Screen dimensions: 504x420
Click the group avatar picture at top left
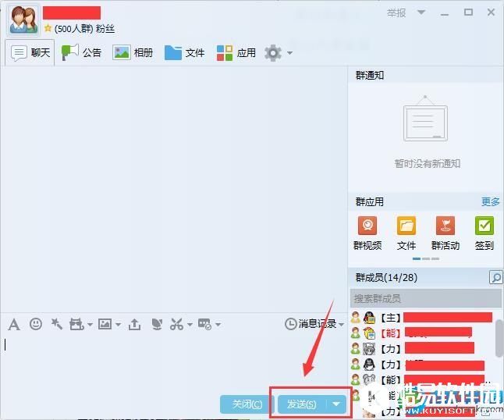click(23, 20)
